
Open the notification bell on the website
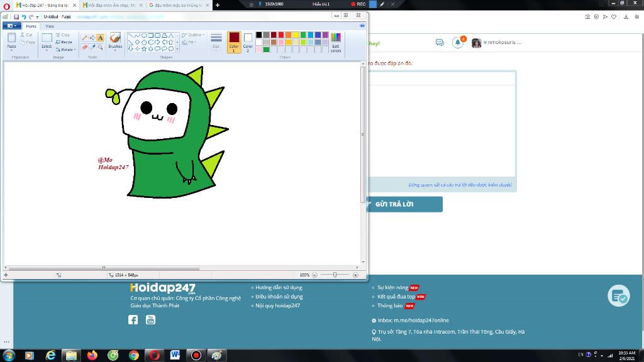458,42
